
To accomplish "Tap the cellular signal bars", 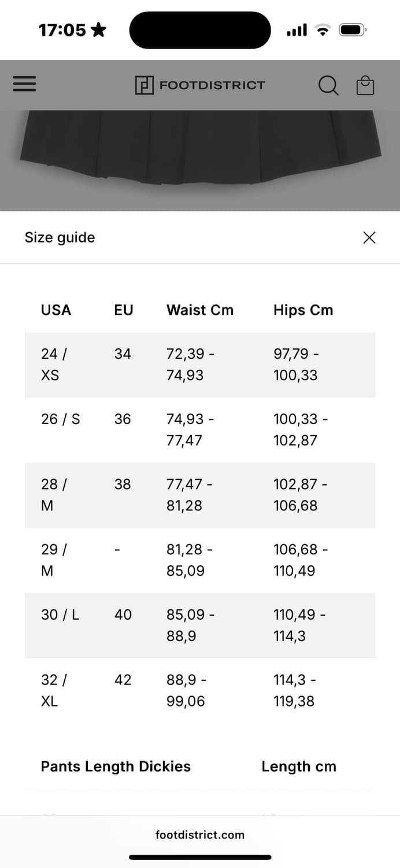I will point(297,30).
